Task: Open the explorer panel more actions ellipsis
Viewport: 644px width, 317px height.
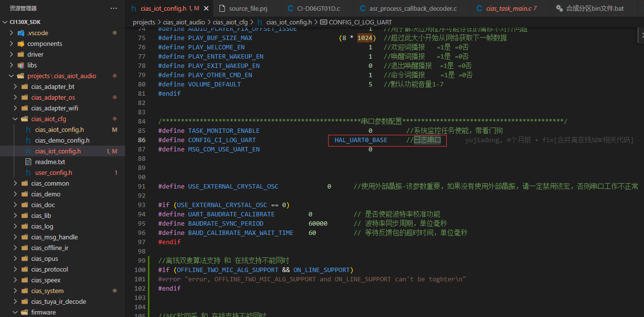Action: pos(114,8)
